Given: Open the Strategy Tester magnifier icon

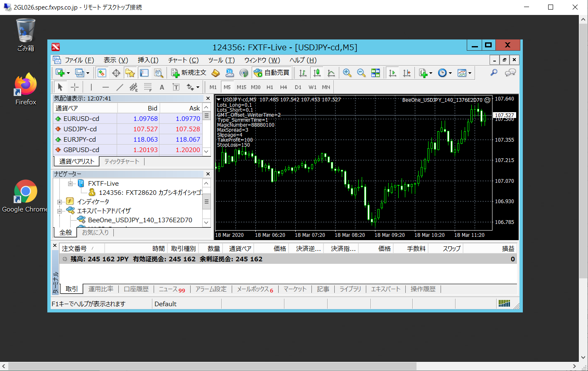Looking at the screenshot, I should [x=158, y=73].
